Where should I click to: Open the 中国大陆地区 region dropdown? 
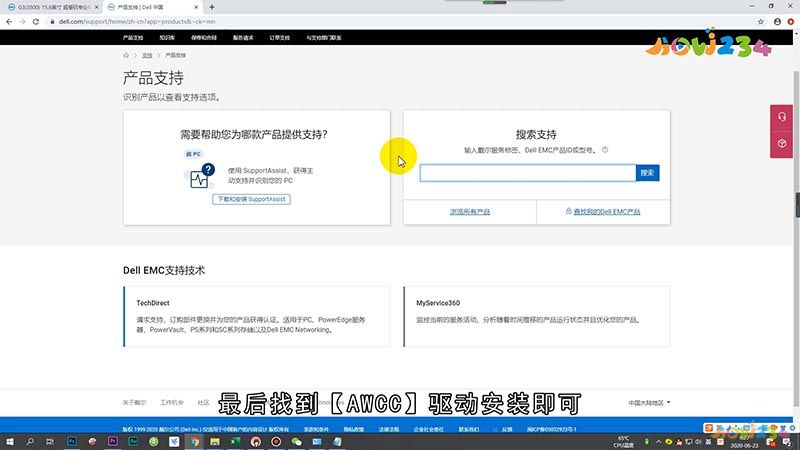coord(649,403)
